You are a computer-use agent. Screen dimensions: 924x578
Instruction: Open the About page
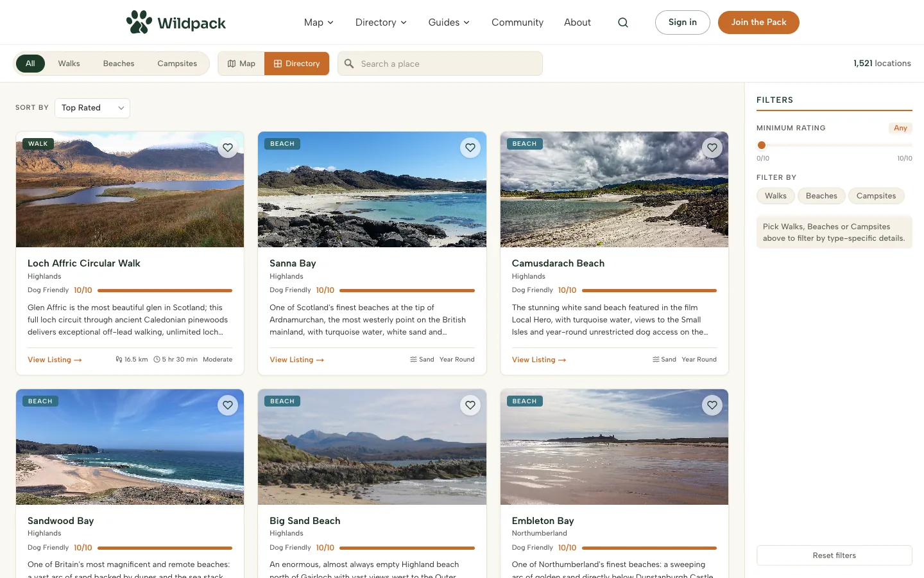577,22
